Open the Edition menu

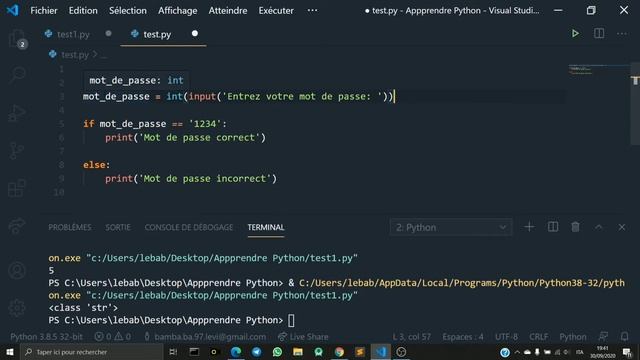(83, 10)
